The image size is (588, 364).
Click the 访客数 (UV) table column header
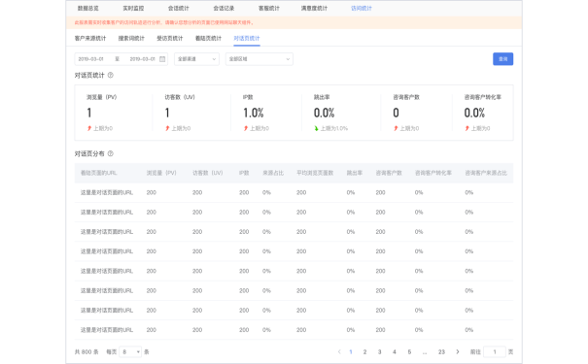coord(208,173)
